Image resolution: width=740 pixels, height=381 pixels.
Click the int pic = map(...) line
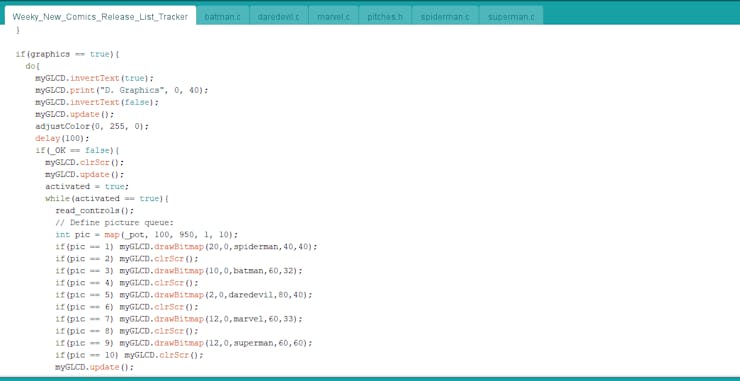(147, 235)
